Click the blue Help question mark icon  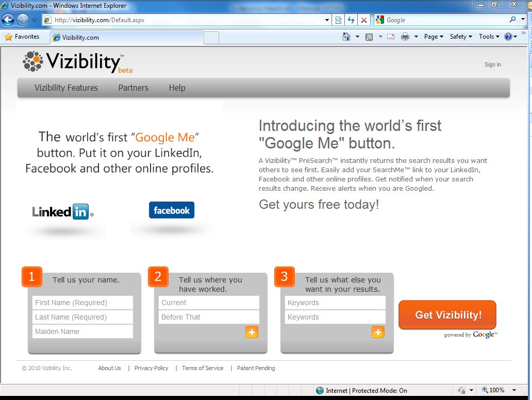[508, 37]
